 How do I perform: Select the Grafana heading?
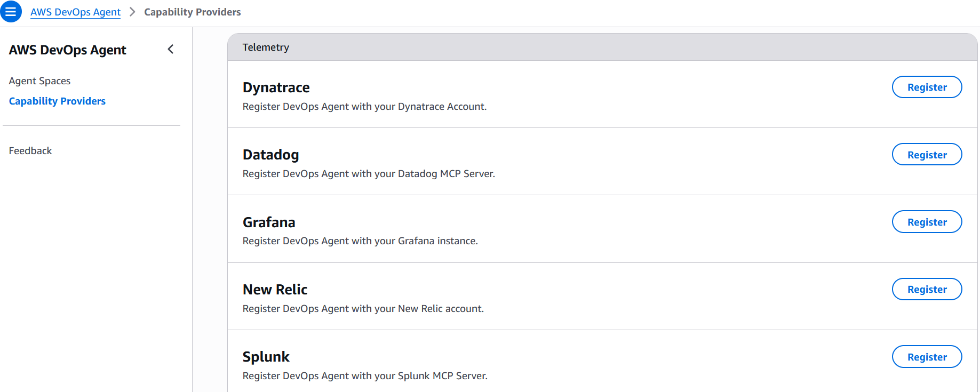tap(269, 222)
